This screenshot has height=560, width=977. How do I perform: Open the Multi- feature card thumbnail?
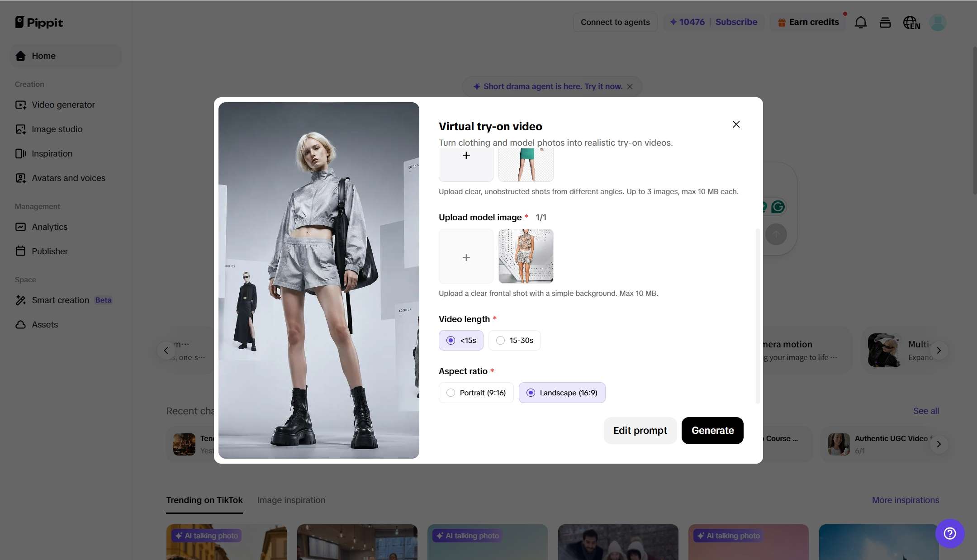click(x=884, y=350)
